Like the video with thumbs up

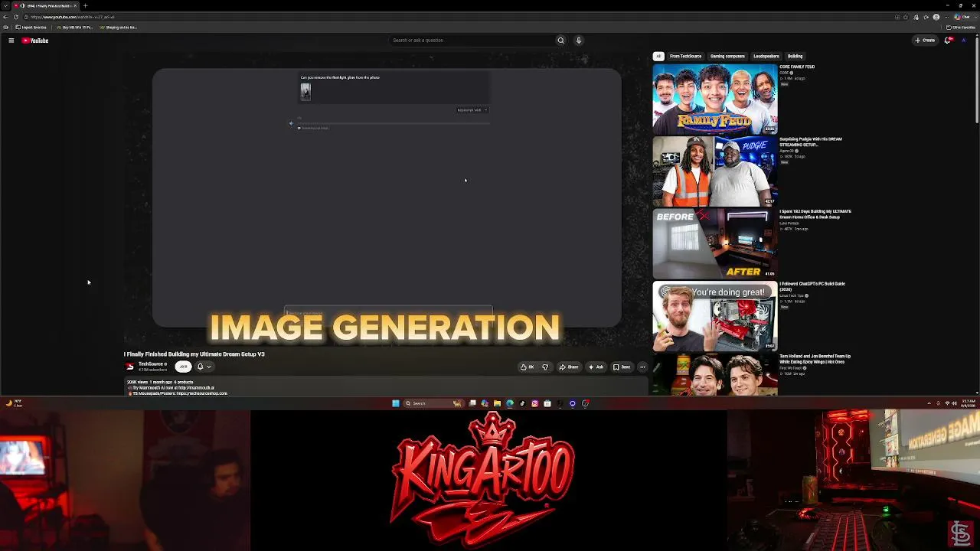527,367
